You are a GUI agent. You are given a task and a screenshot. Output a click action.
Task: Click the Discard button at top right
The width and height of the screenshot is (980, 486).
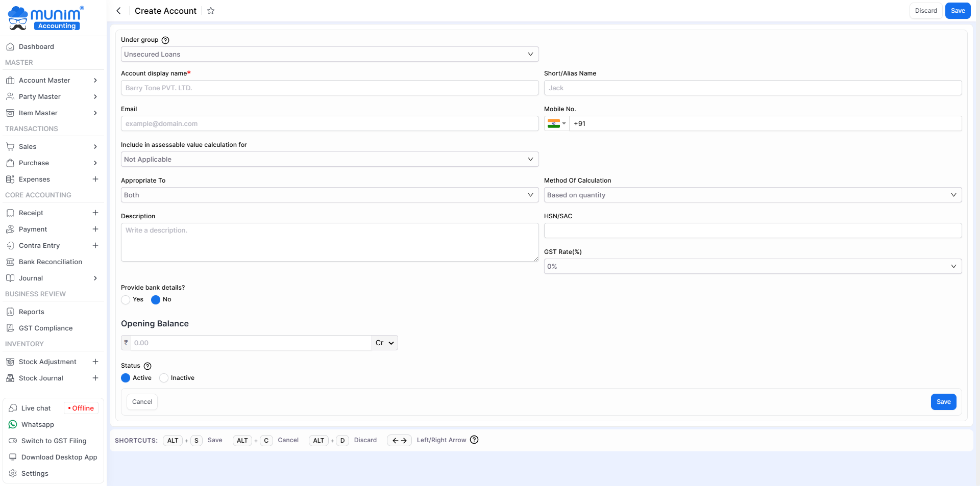coord(925,11)
